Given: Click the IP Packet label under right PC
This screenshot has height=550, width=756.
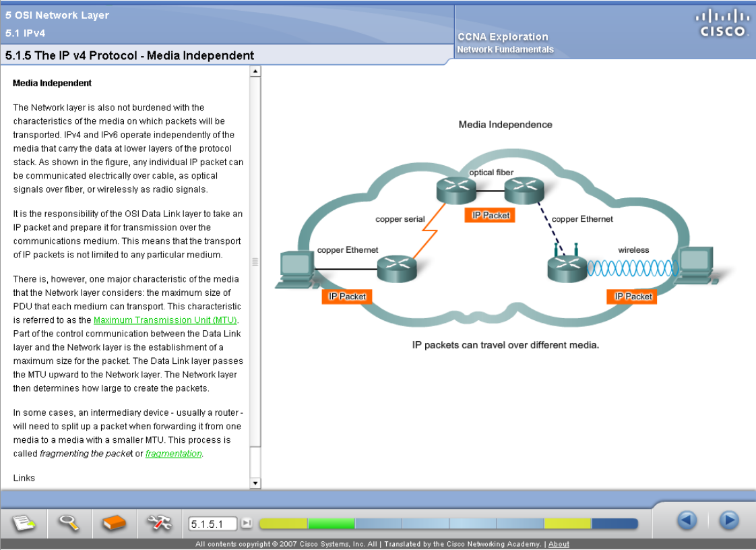Looking at the screenshot, I should pyautogui.click(x=632, y=296).
